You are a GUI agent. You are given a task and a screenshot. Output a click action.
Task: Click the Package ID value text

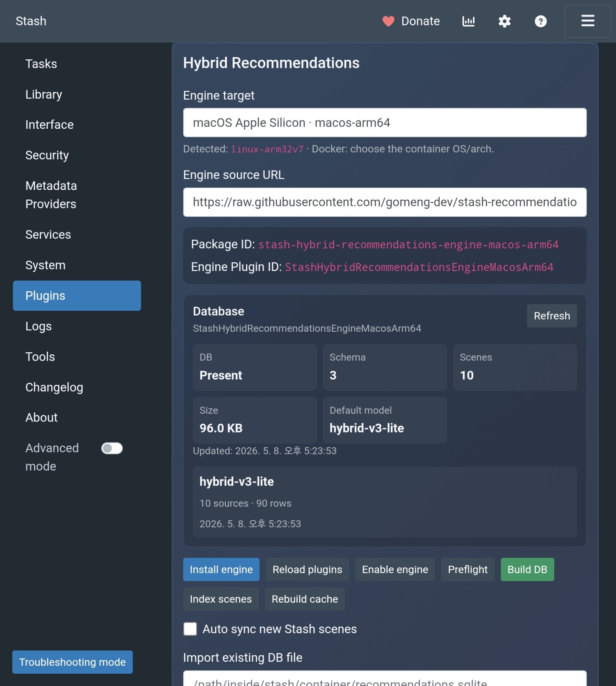pyautogui.click(x=408, y=245)
